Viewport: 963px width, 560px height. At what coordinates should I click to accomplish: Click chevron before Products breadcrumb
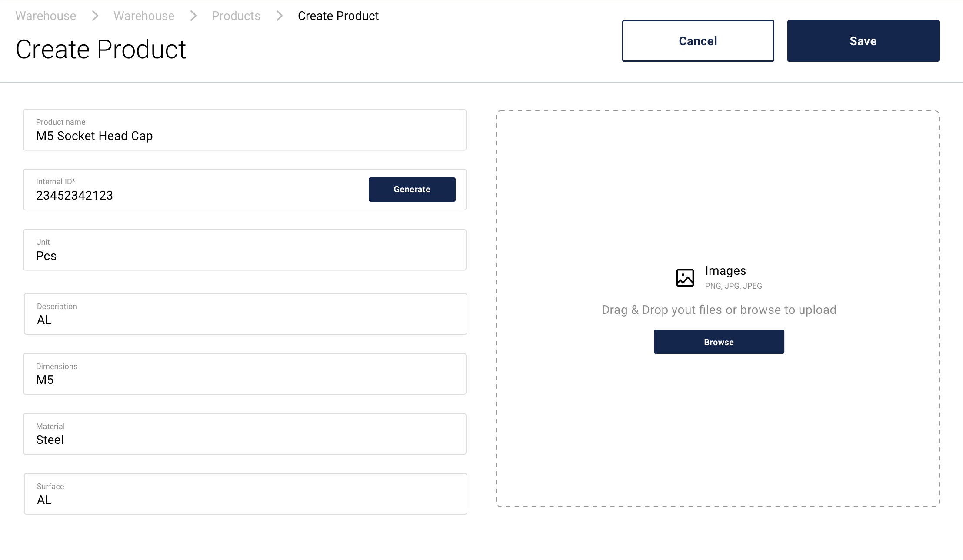(193, 16)
